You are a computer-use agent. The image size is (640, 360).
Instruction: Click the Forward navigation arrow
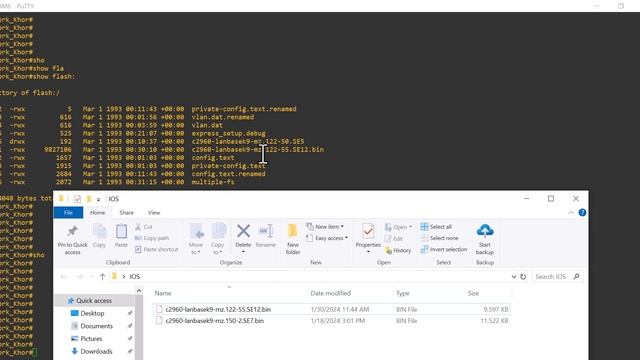(80, 277)
